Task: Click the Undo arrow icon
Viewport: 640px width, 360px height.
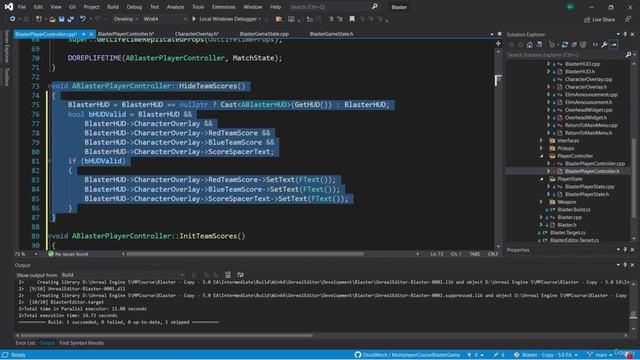Action: (83, 19)
